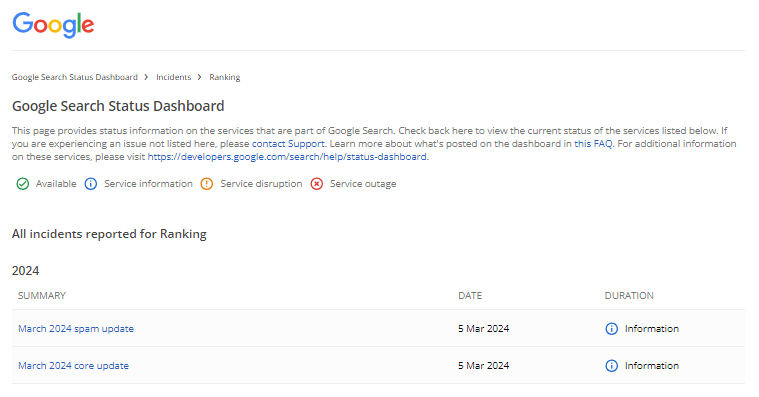Click the SUMMARY column header
Viewport: 759px width, 397px height.
point(42,296)
